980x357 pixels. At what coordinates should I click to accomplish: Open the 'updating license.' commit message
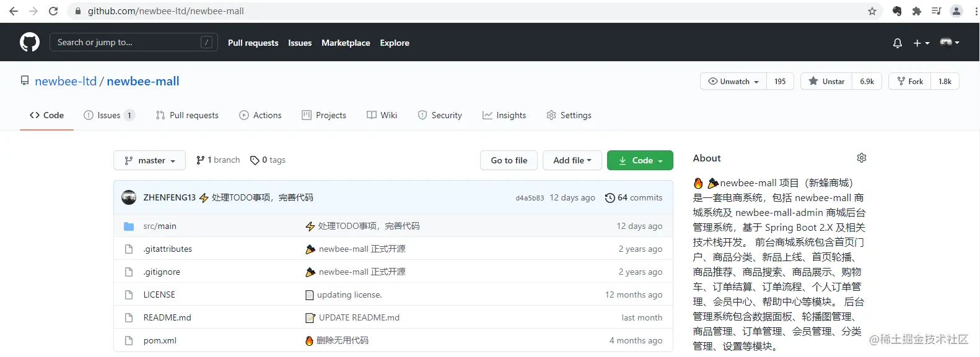click(349, 295)
